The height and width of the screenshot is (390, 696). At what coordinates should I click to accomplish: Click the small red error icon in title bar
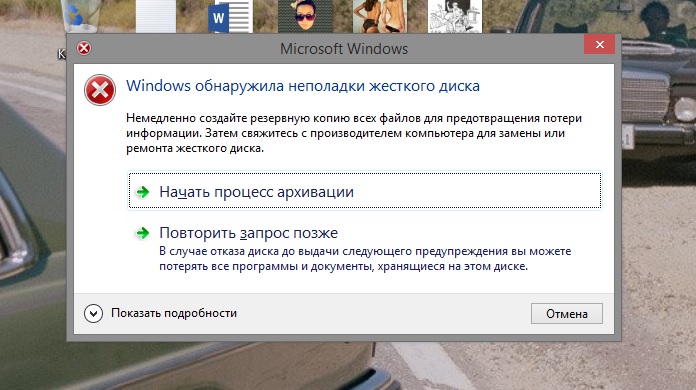[x=84, y=48]
